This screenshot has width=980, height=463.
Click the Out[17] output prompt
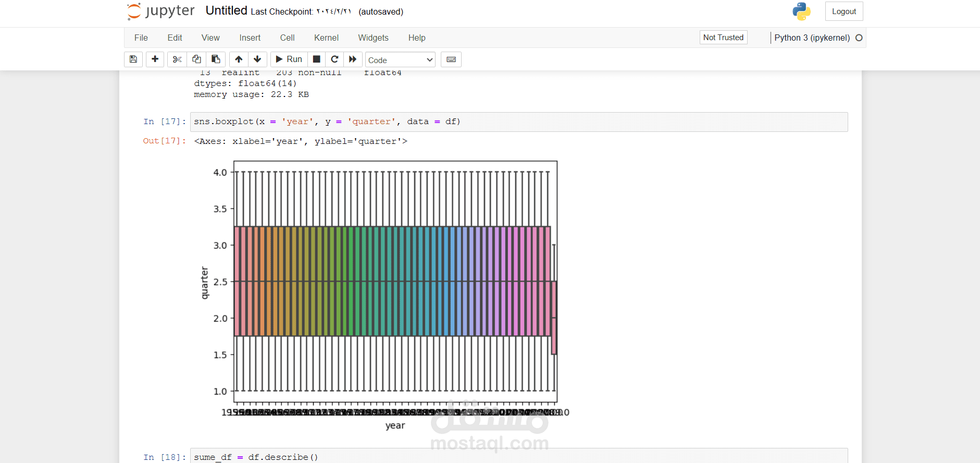(x=165, y=141)
